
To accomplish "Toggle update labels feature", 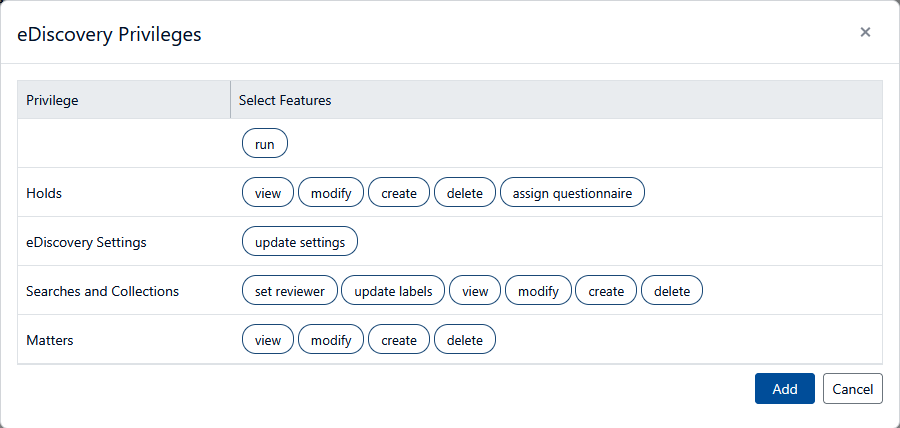I will point(393,291).
